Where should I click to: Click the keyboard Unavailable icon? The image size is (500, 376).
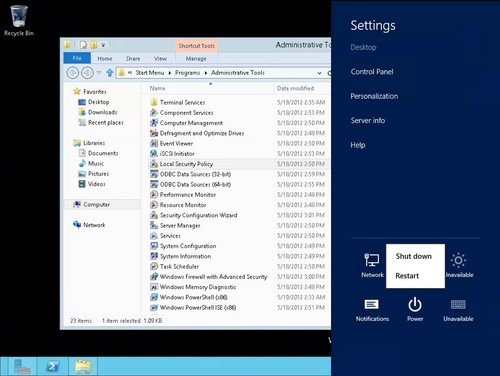[458, 309]
